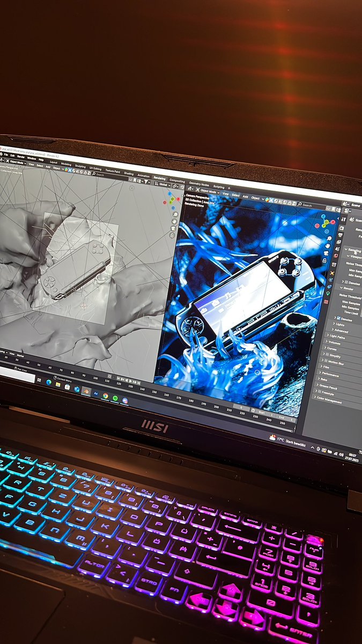
Task: Toggle the Render Denoise checkbox
Action: click(x=339, y=318)
